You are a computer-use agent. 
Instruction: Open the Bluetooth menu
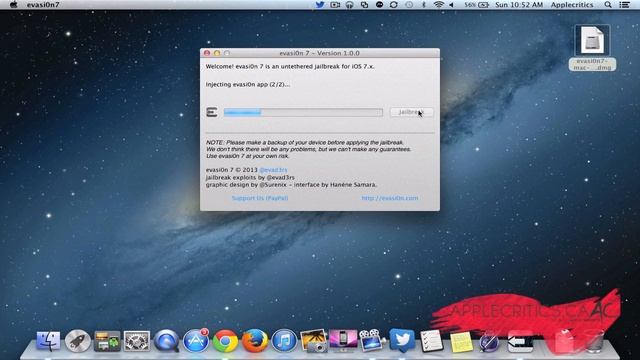tap(423, 4)
